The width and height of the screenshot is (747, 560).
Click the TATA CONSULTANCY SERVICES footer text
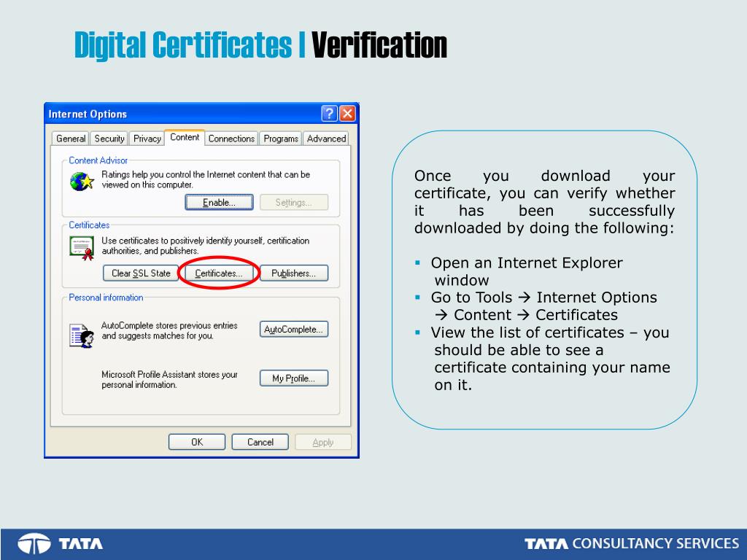632,543
